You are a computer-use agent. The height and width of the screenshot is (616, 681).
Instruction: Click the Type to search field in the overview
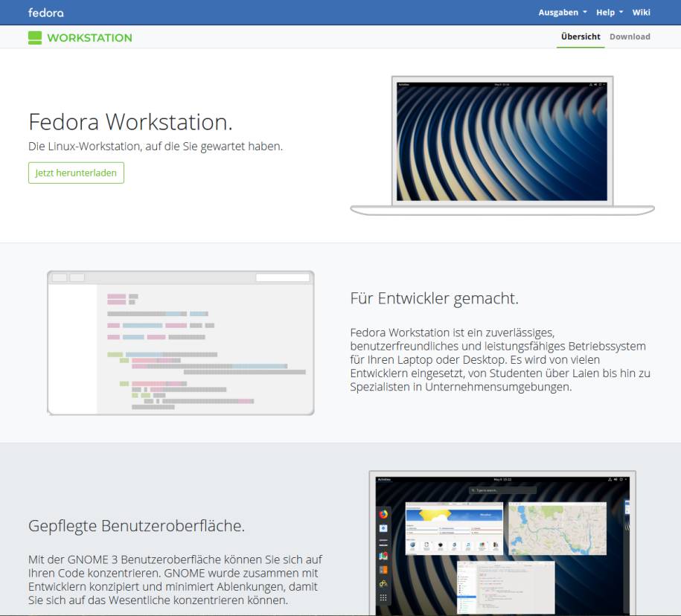[x=503, y=490]
